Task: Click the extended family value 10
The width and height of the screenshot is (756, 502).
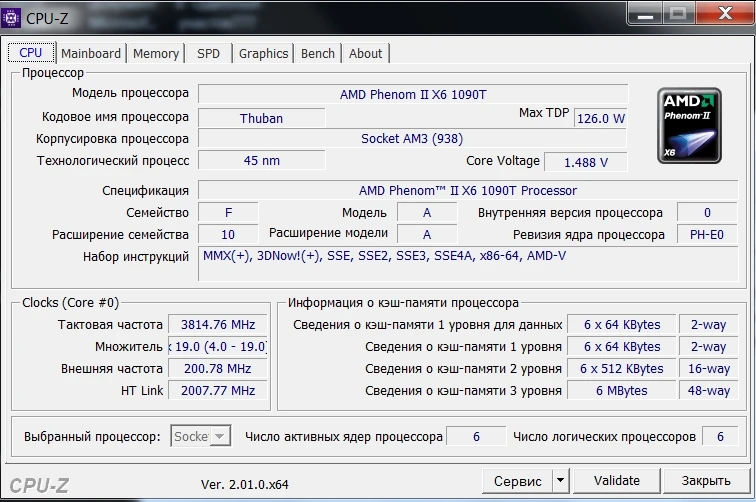Action: [x=228, y=234]
